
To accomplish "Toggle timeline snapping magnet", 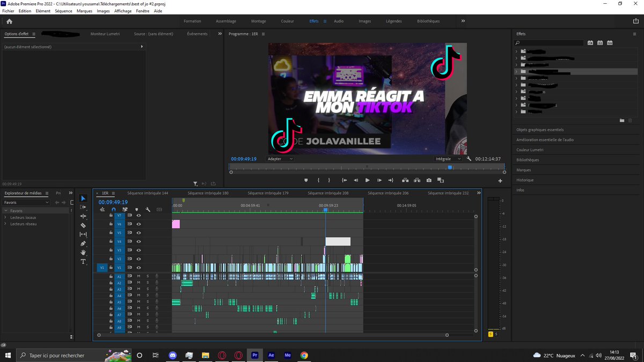I will 113,210.
